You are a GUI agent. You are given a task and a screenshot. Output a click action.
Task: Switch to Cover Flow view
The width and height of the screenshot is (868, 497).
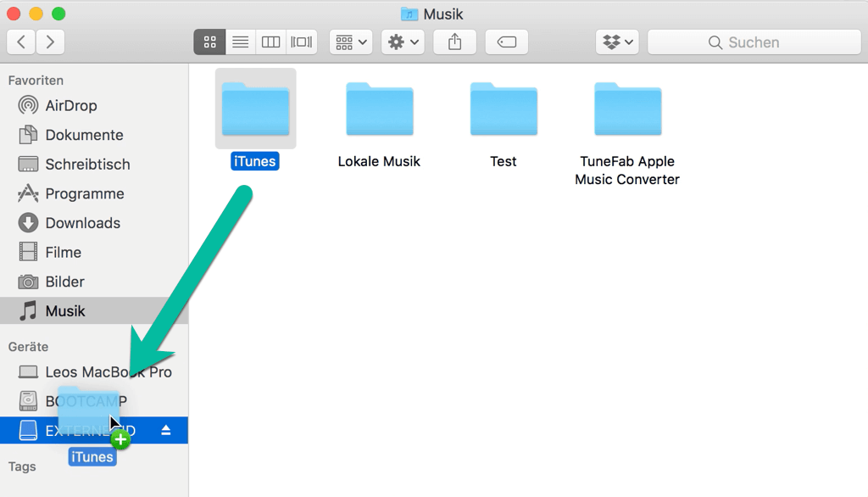(302, 42)
